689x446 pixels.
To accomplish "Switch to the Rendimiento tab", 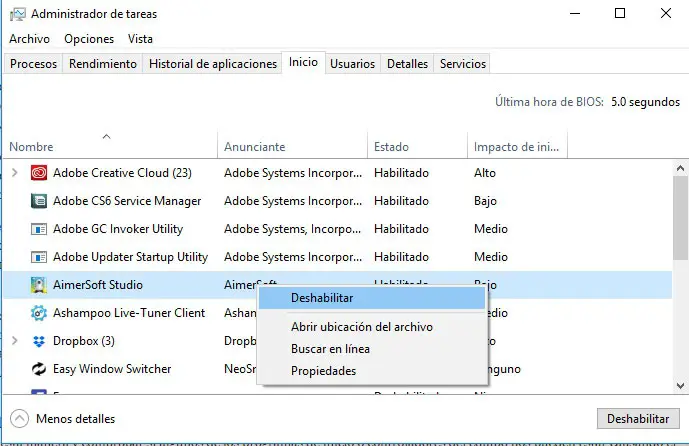I will click(103, 64).
